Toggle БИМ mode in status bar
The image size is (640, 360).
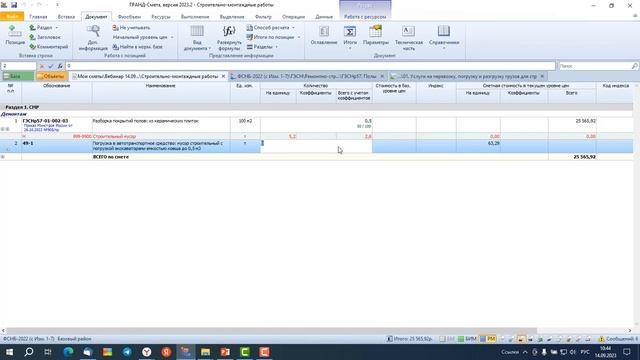tap(467, 339)
